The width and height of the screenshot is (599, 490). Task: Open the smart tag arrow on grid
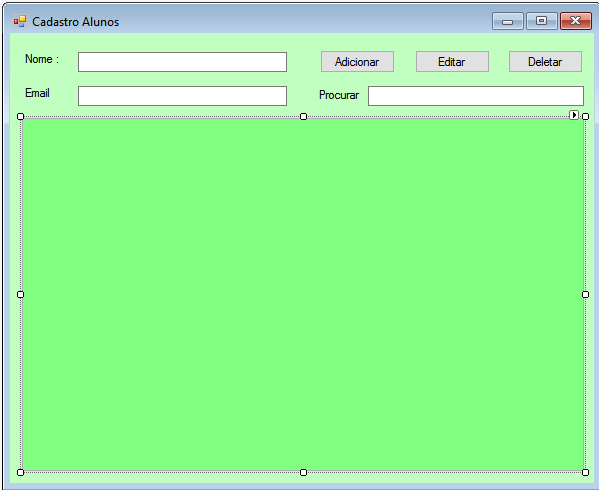574,115
